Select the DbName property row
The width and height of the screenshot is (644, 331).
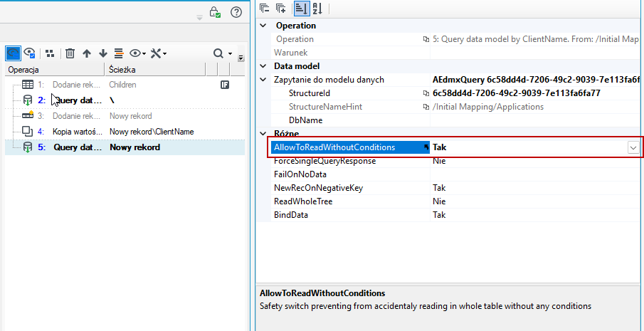pyautogui.click(x=457, y=120)
